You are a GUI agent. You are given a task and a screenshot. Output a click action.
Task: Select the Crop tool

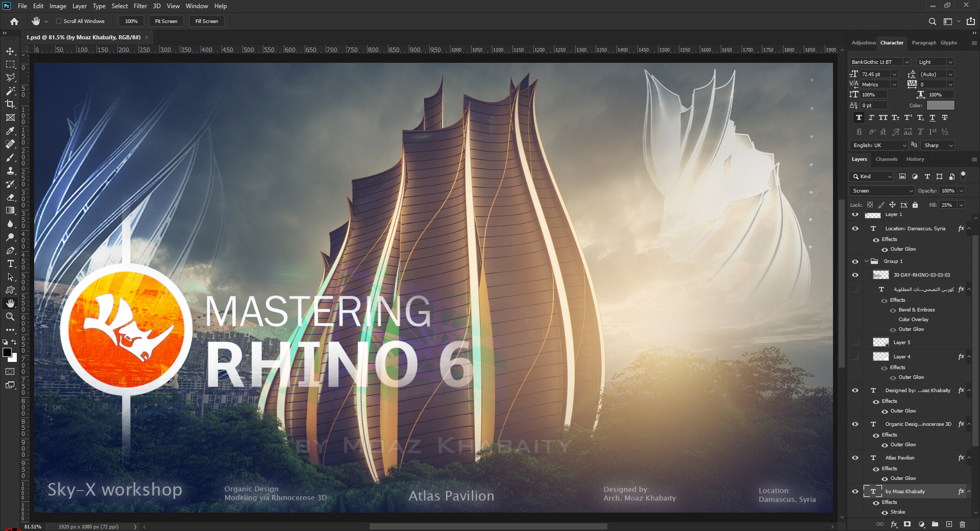(x=10, y=104)
